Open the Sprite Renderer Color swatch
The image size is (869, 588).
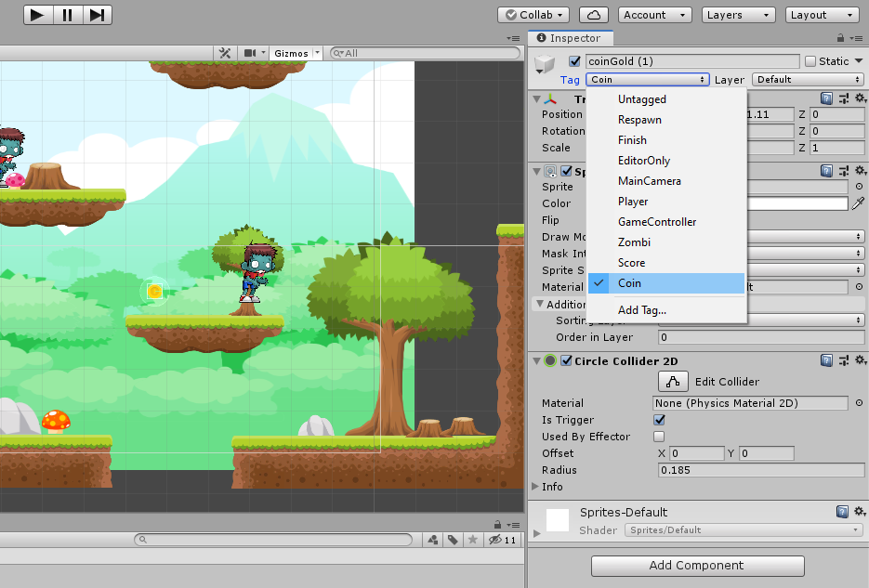[797, 203]
